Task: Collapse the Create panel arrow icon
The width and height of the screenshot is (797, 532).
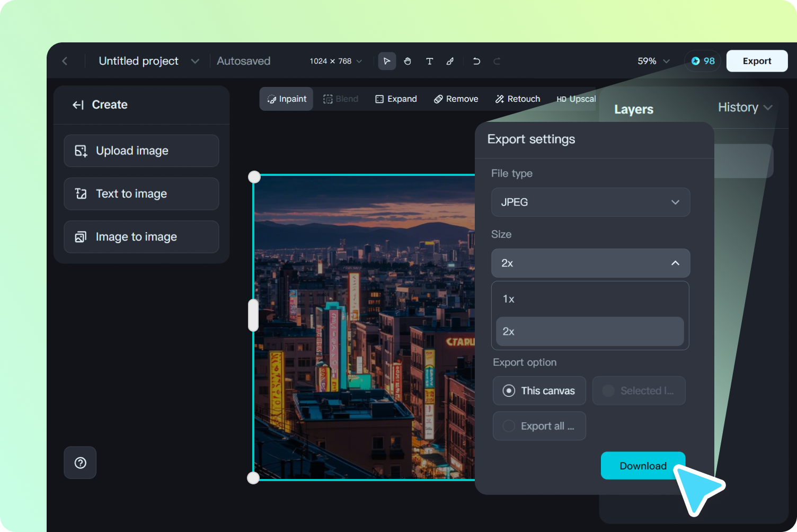Action: (x=78, y=105)
